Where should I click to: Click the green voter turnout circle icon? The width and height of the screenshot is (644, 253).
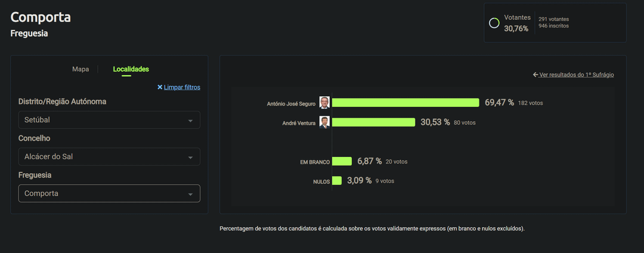[x=494, y=23]
